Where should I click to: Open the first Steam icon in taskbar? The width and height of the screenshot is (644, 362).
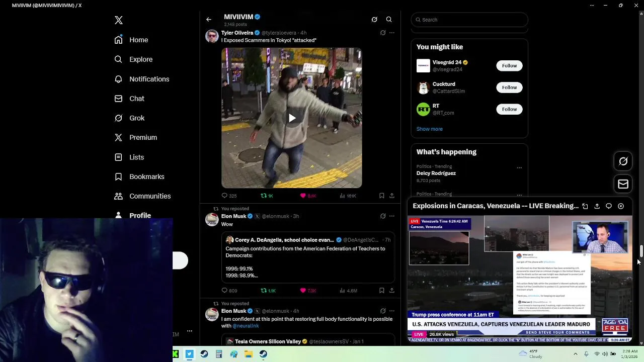click(204, 354)
